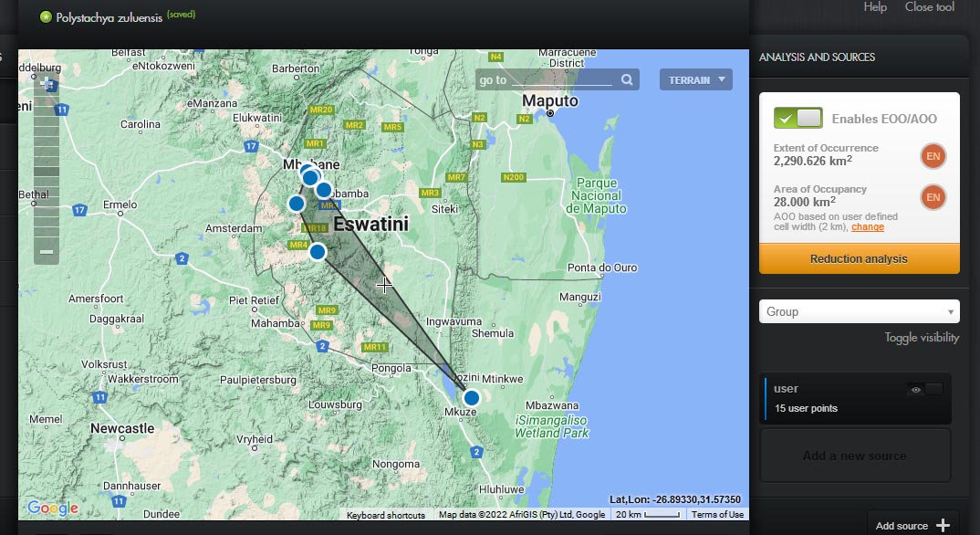Screen dimensions: 980x535
Task: Open the TERRAIN map type dropdown
Action: coord(695,80)
